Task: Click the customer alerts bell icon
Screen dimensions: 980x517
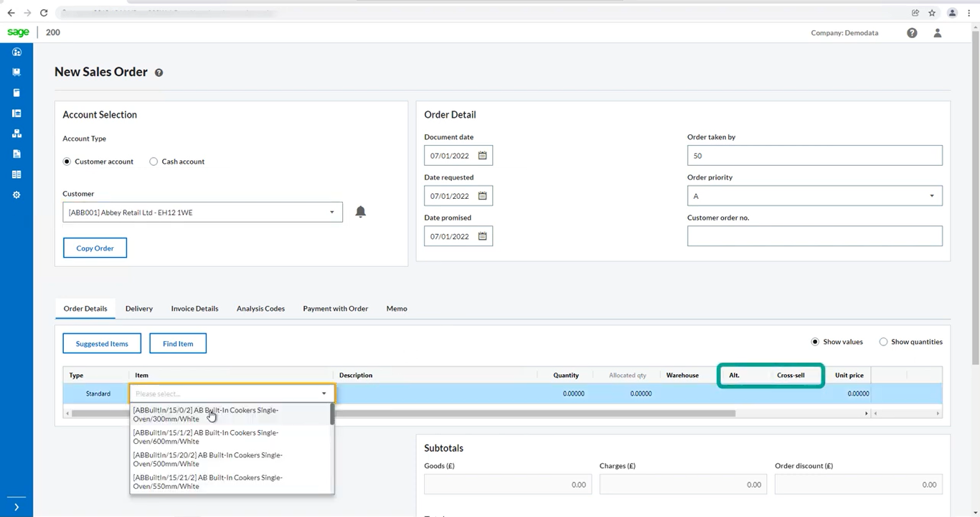Action: tap(360, 211)
